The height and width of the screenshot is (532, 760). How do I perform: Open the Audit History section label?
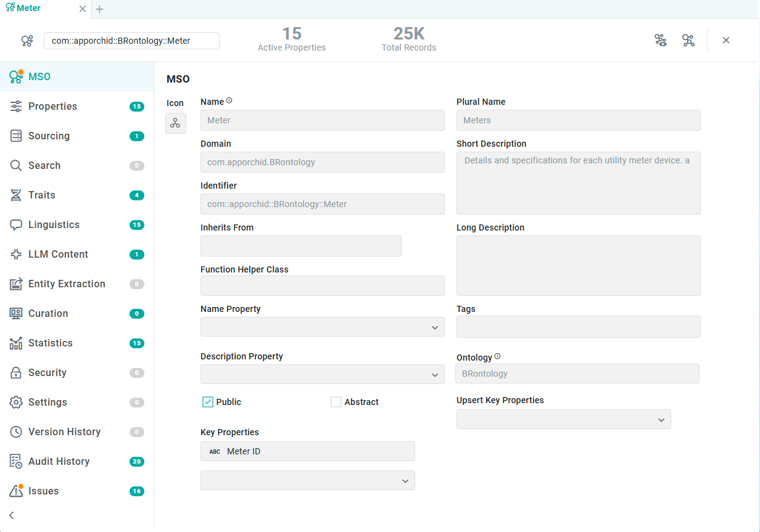point(59,462)
